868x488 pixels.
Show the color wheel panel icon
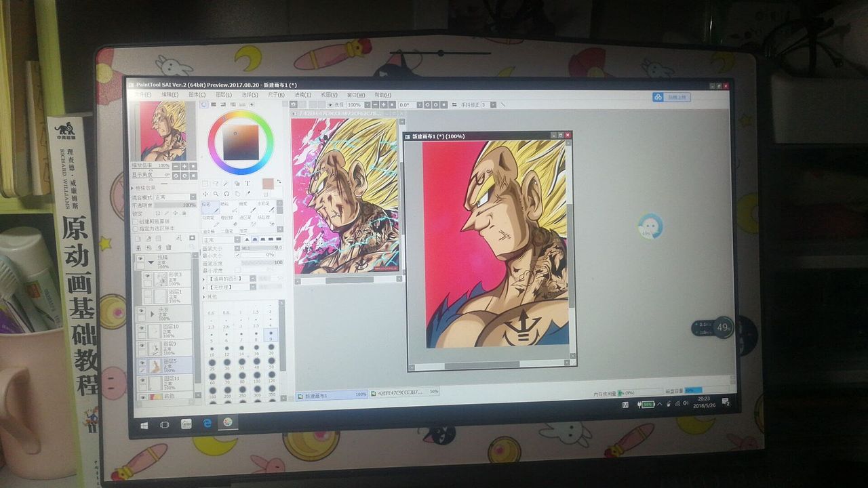pos(204,104)
